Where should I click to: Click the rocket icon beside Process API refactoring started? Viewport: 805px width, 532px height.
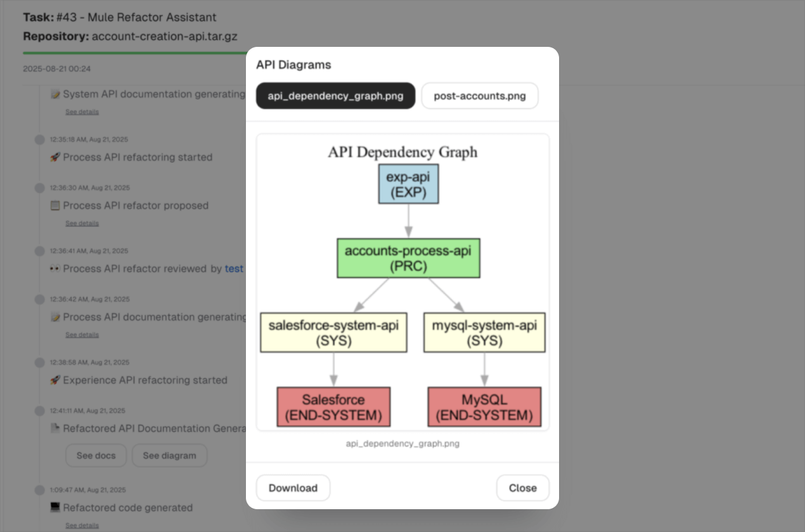55,157
